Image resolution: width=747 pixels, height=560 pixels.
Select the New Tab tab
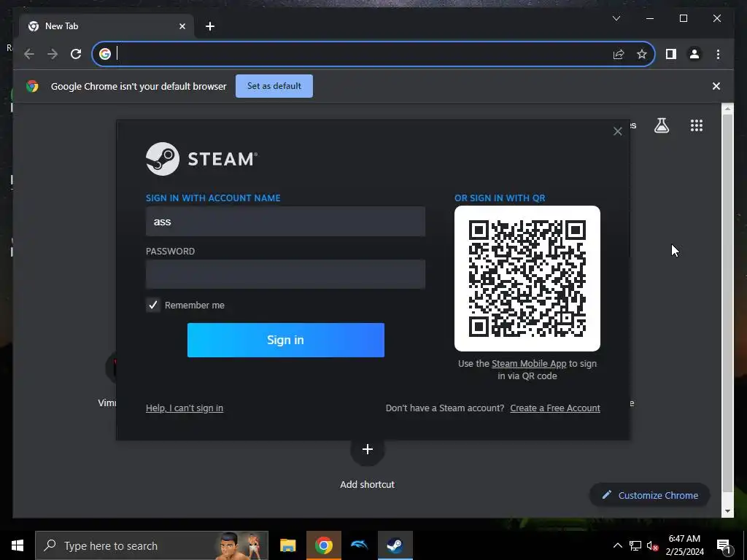pos(107,26)
